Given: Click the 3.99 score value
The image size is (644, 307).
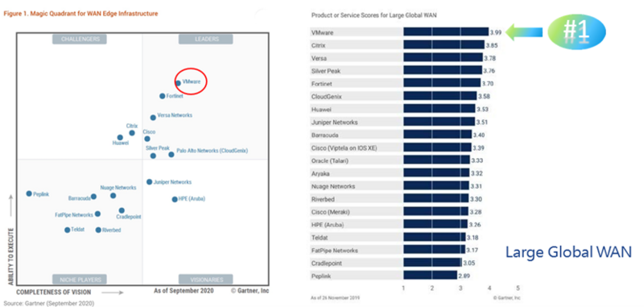Looking at the screenshot, I should pyautogui.click(x=496, y=32).
